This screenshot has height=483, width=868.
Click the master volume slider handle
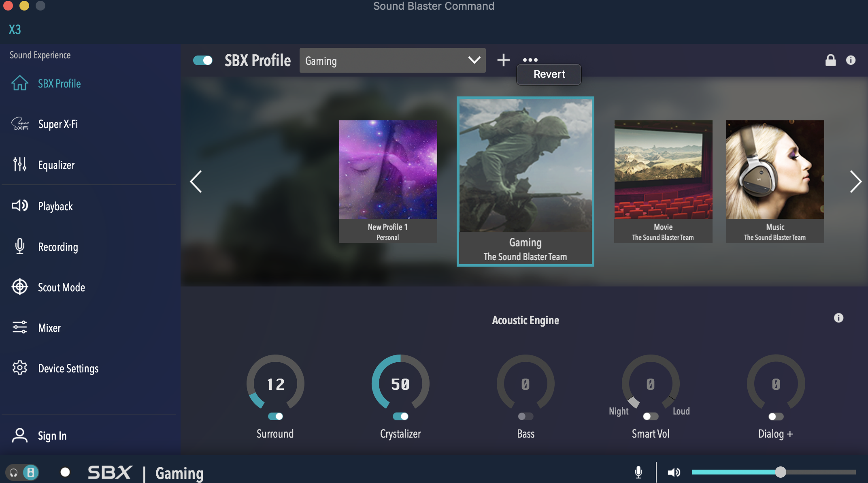point(780,472)
